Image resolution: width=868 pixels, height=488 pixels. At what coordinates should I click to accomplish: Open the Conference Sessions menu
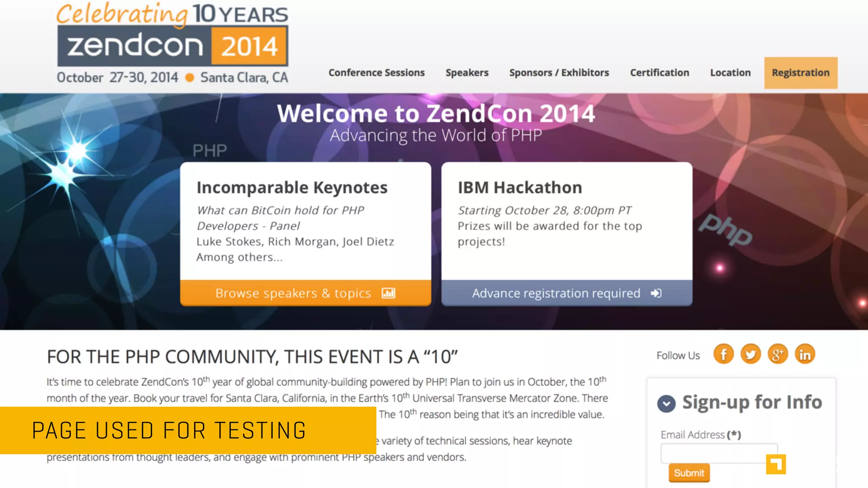click(376, 73)
